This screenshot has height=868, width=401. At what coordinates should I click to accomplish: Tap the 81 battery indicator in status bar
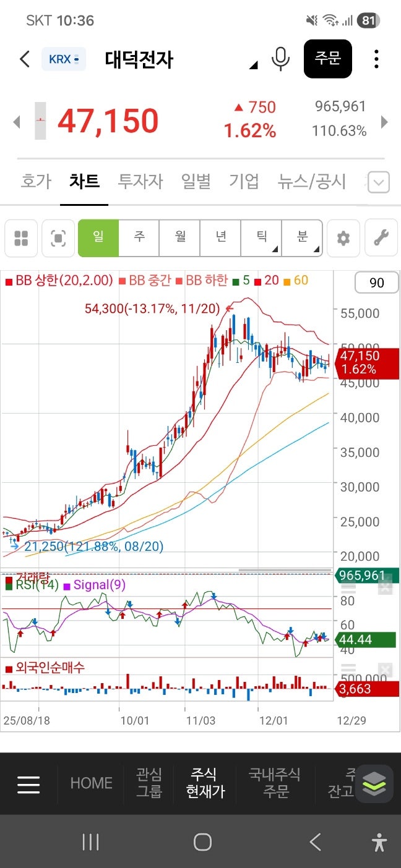click(368, 20)
